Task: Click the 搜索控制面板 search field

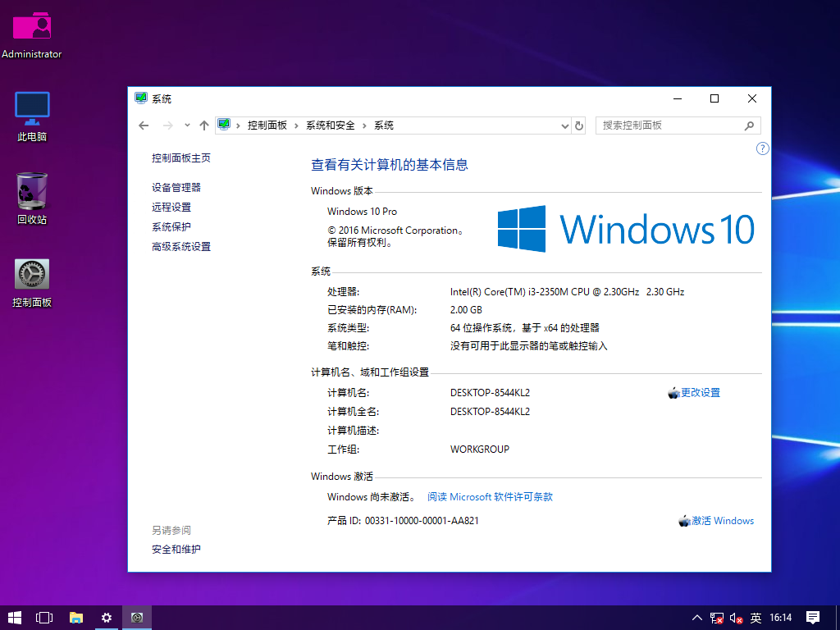Action: pos(669,126)
